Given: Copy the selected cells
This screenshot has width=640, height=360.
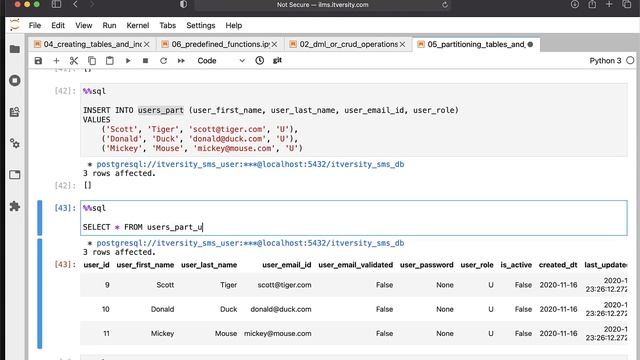Looking at the screenshot, I should pyautogui.click(x=92, y=61).
